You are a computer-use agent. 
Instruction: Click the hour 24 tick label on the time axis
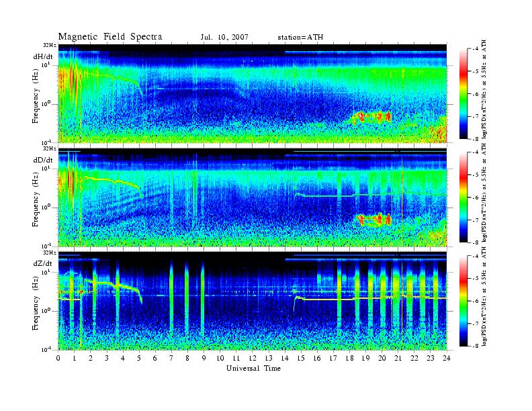447,358
